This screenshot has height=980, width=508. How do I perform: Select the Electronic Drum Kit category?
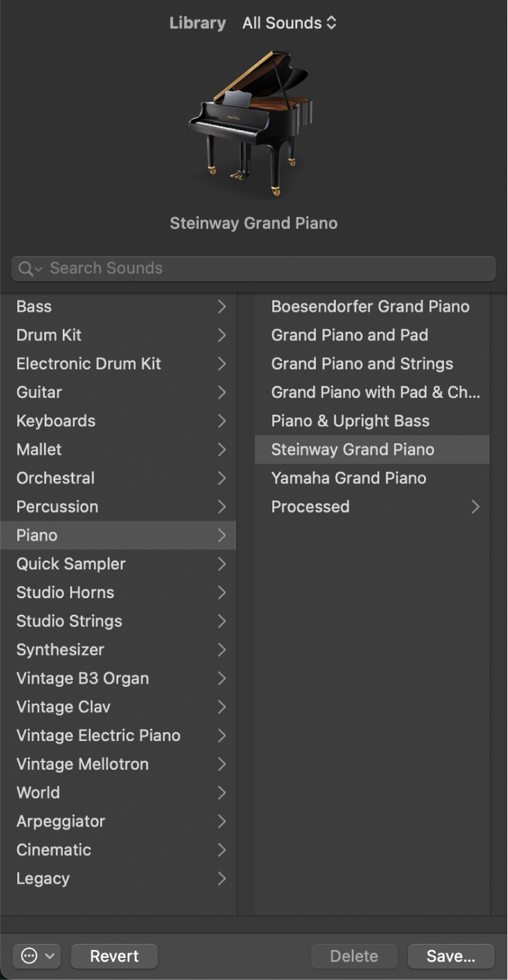click(118, 364)
